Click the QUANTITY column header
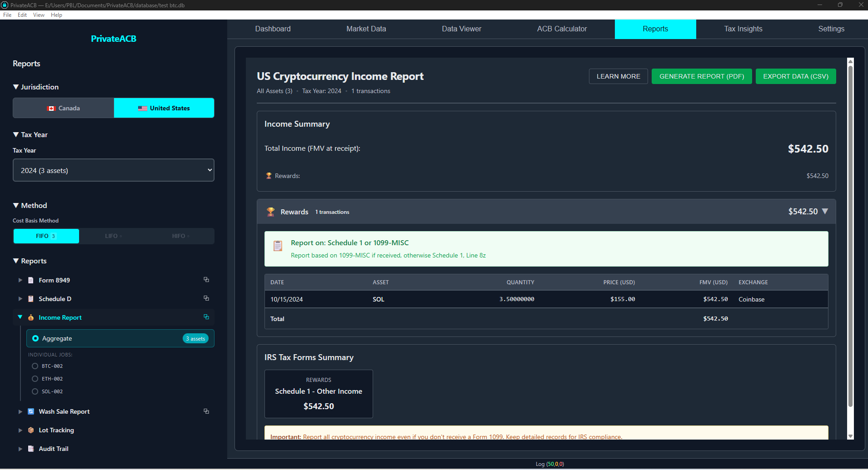 click(520, 282)
